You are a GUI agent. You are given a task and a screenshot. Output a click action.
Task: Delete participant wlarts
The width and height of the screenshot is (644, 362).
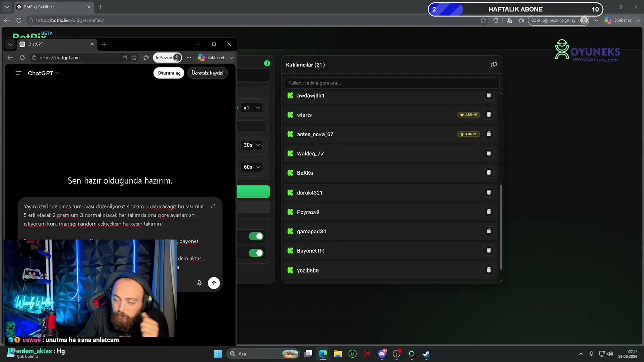point(489,115)
